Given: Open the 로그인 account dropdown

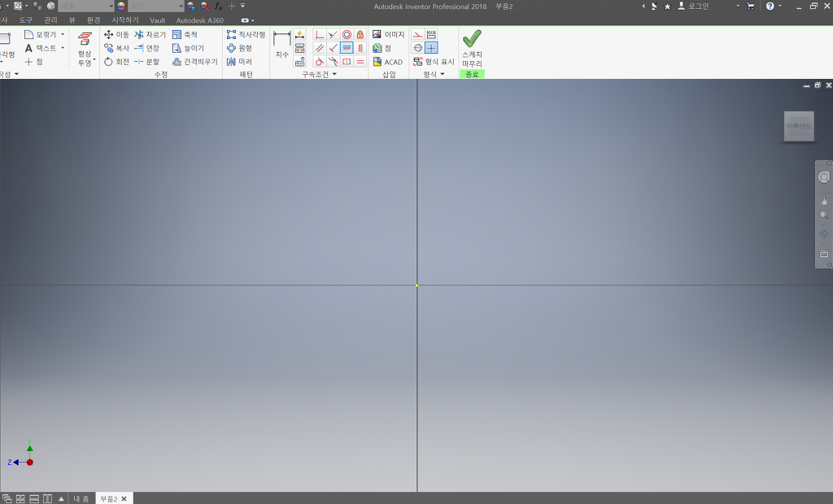Looking at the screenshot, I should coord(738,6).
